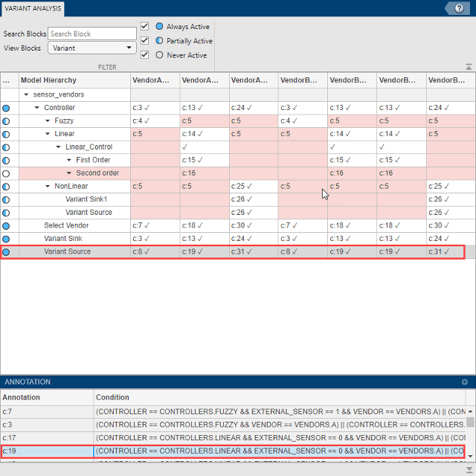This screenshot has height=476, width=476.
Task: Click the bottom-right collapse arrow icon
Action: click(469, 469)
